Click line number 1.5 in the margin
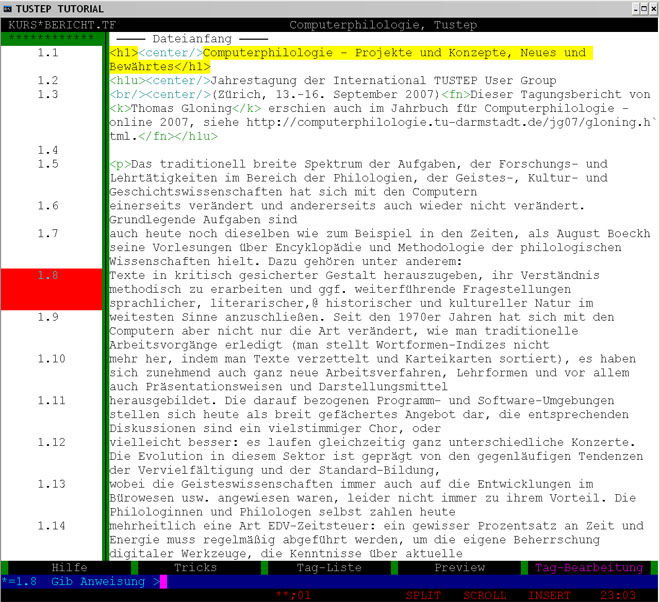This screenshot has height=602, width=660. [x=48, y=163]
